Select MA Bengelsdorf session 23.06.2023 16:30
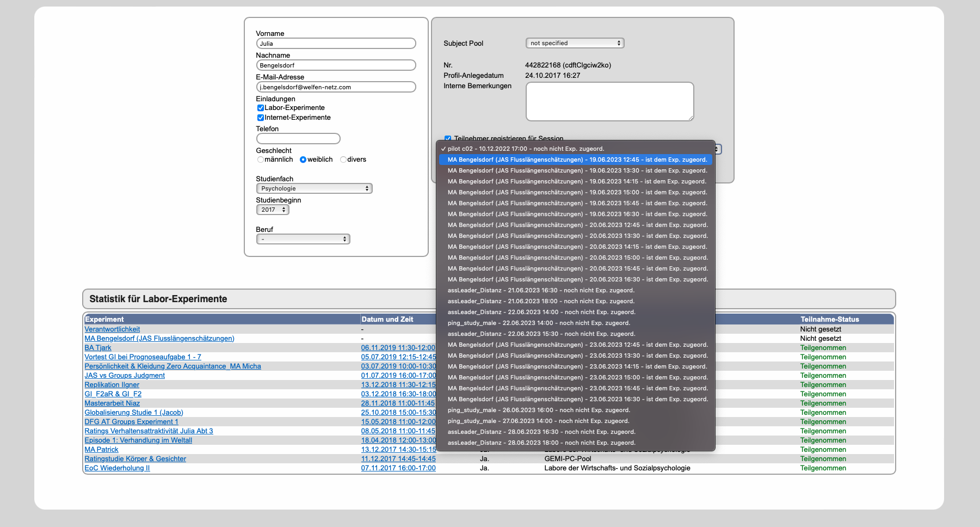 pyautogui.click(x=577, y=399)
